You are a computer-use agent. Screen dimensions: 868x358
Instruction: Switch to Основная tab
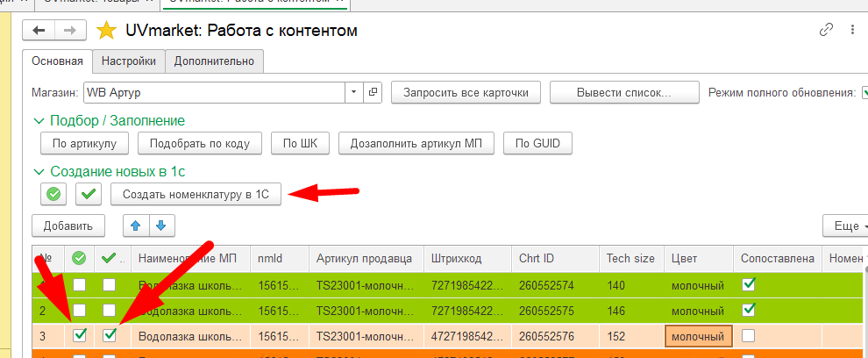(x=58, y=61)
